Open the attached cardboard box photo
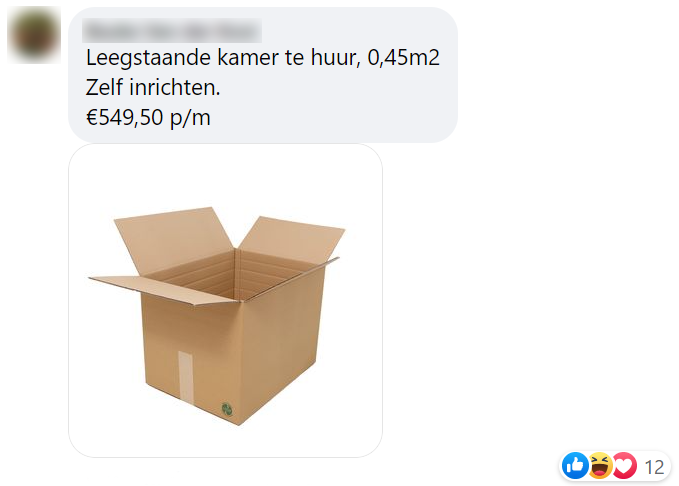This screenshot has width=679, height=486. 225,301
